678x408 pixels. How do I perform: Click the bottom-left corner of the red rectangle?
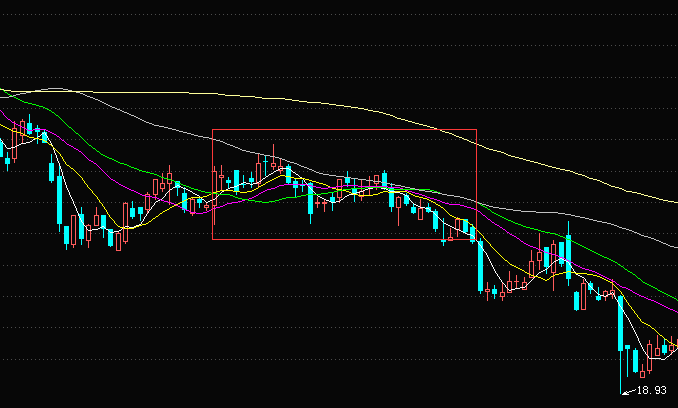[212, 240]
